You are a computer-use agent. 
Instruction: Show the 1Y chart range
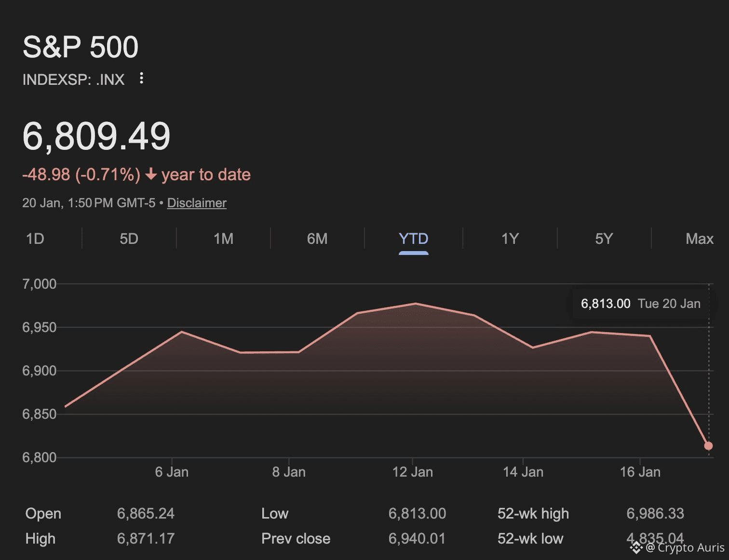(510, 239)
